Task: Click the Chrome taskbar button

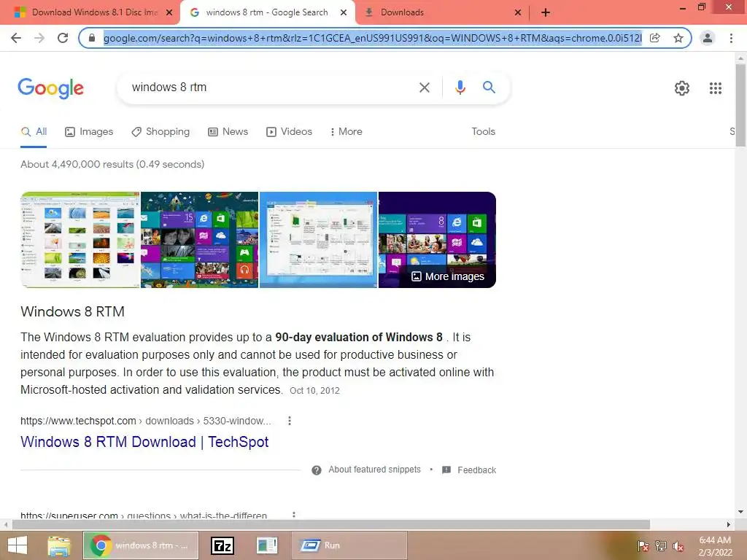Action: point(141,545)
